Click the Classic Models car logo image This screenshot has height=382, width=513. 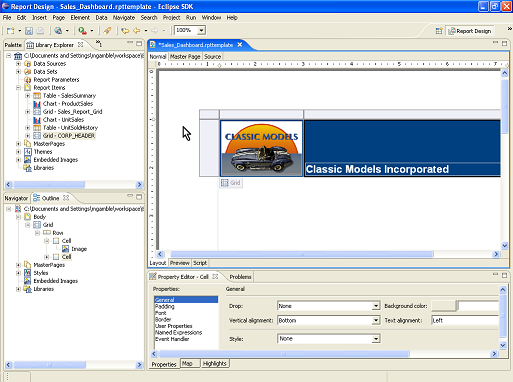point(262,148)
